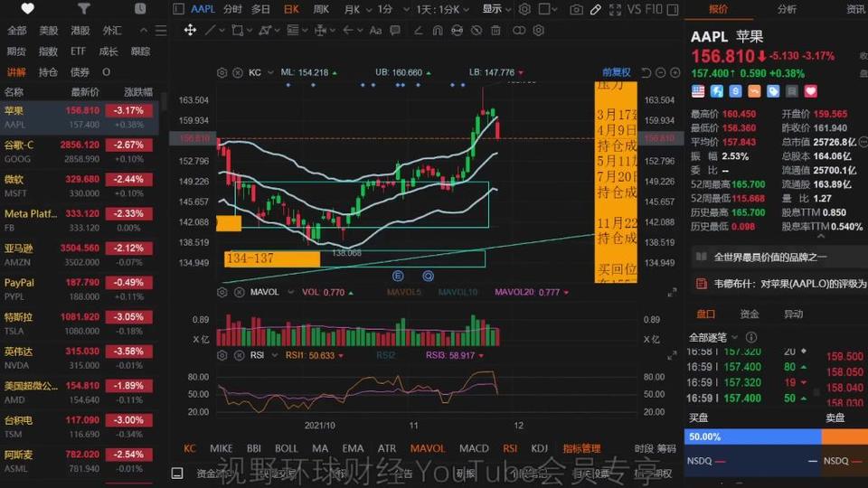Click the 前复权 adjustment link
Screen dimensions: 868x488
(616, 72)
